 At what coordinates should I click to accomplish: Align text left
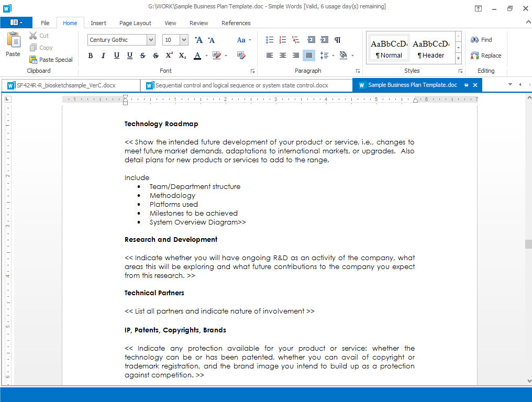click(x=270, y=55)
